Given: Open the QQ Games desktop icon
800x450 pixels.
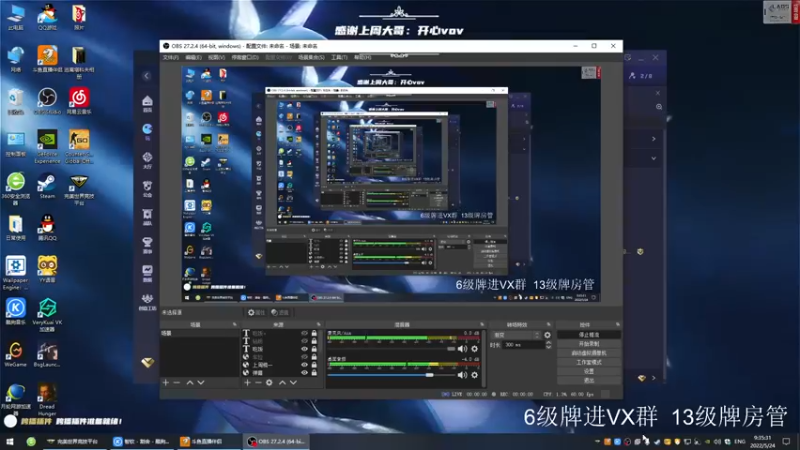Looking at the screenshot, I should pyautogui.click(x=47, y=16).
